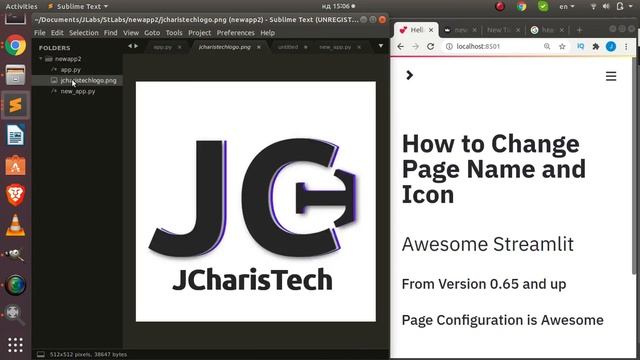640x360 pixels.
Task: Open Sublime Text from the dock
Action: point(16,105)
